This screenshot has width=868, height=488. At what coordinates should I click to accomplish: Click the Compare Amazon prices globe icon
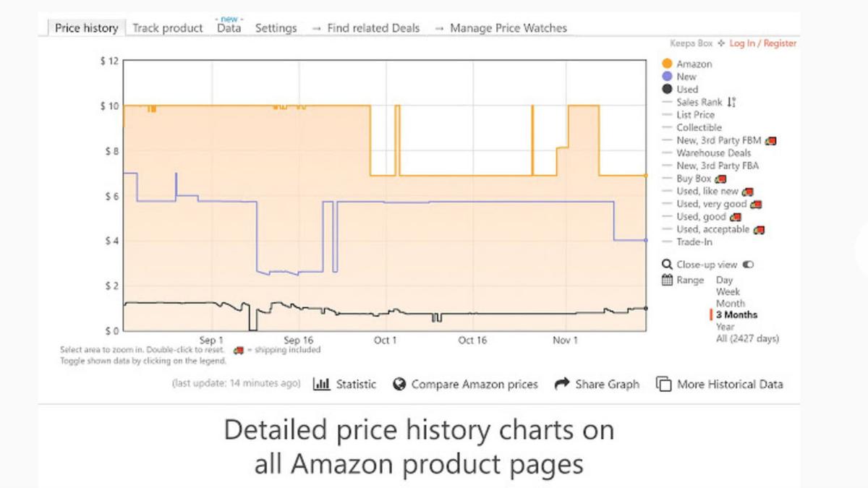tap(399, 384)
